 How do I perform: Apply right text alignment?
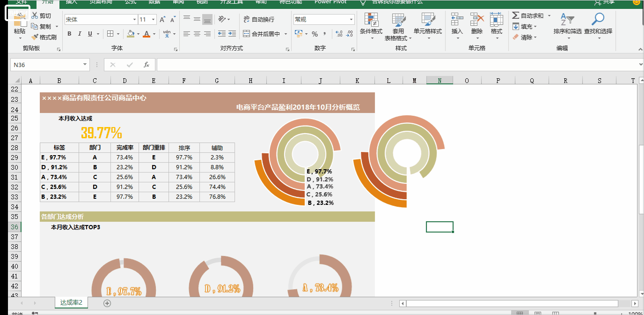tap(207, 34)
